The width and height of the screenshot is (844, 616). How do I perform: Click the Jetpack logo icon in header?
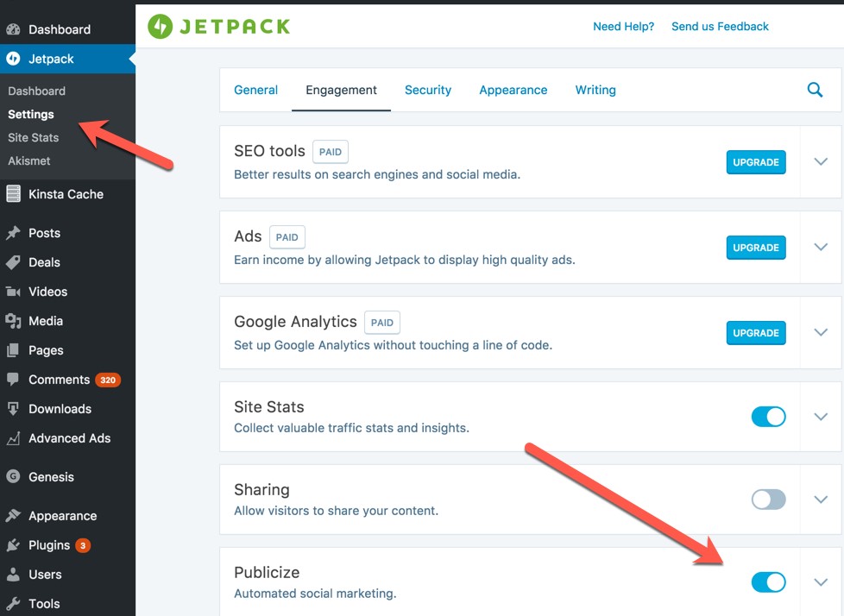click(x=160, y=27)
